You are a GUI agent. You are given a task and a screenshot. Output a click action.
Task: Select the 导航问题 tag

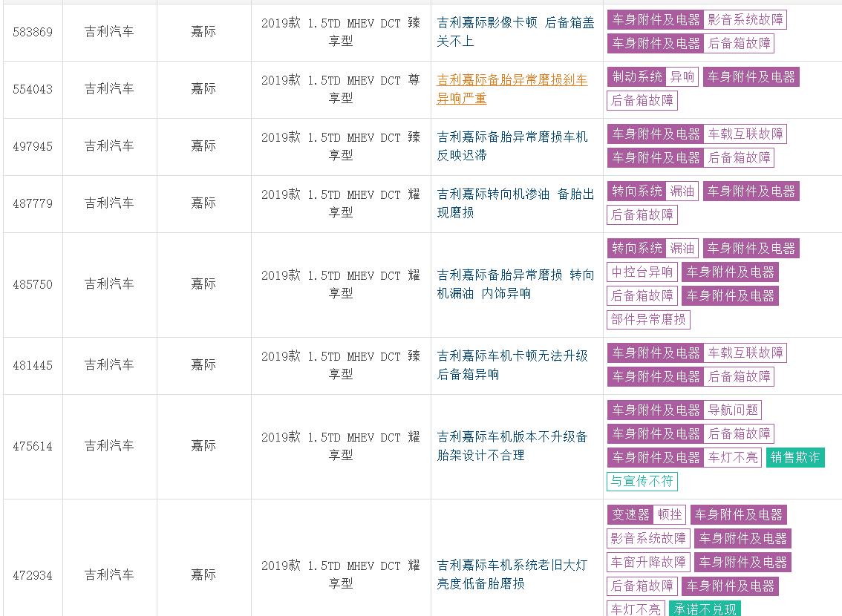click(733, 410)
